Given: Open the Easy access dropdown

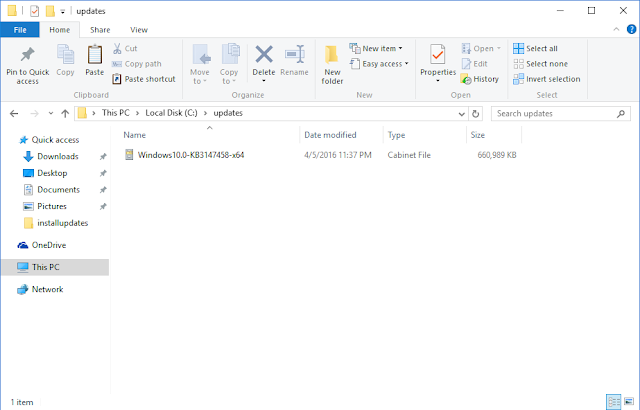Looking at the screenshot, I should pyautogui.click(x=379, y=64).
